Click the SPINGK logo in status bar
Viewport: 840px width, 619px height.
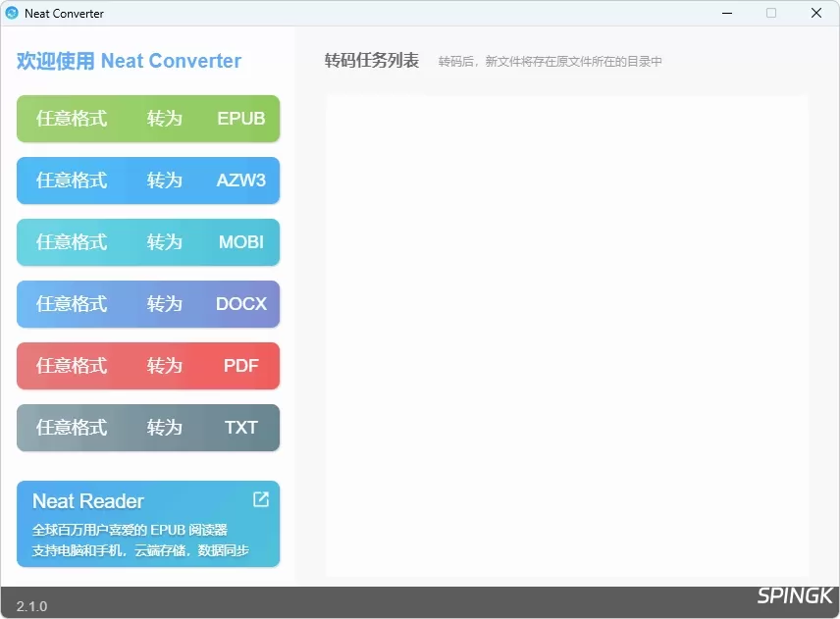pyautogui.click(x=795, y=596)
